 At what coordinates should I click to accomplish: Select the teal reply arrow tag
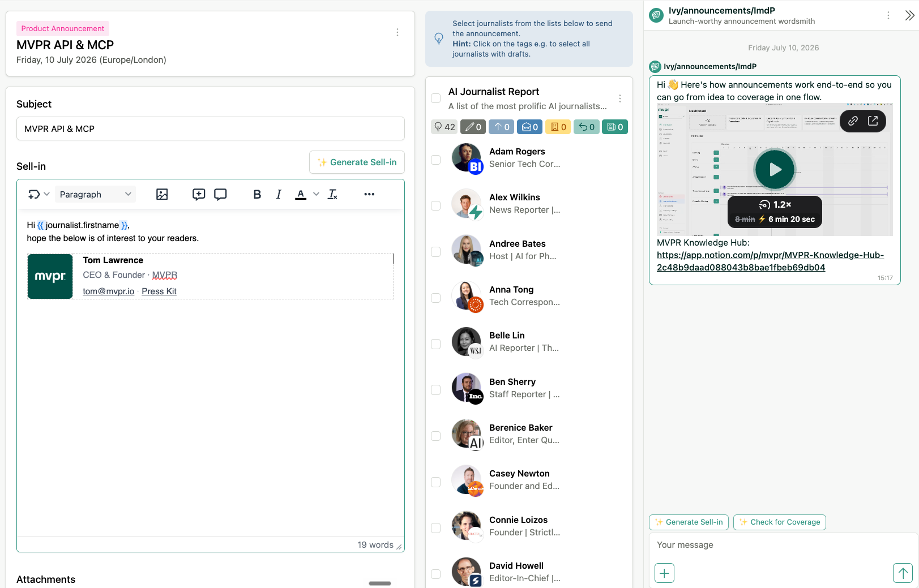(x=586, y=127)
